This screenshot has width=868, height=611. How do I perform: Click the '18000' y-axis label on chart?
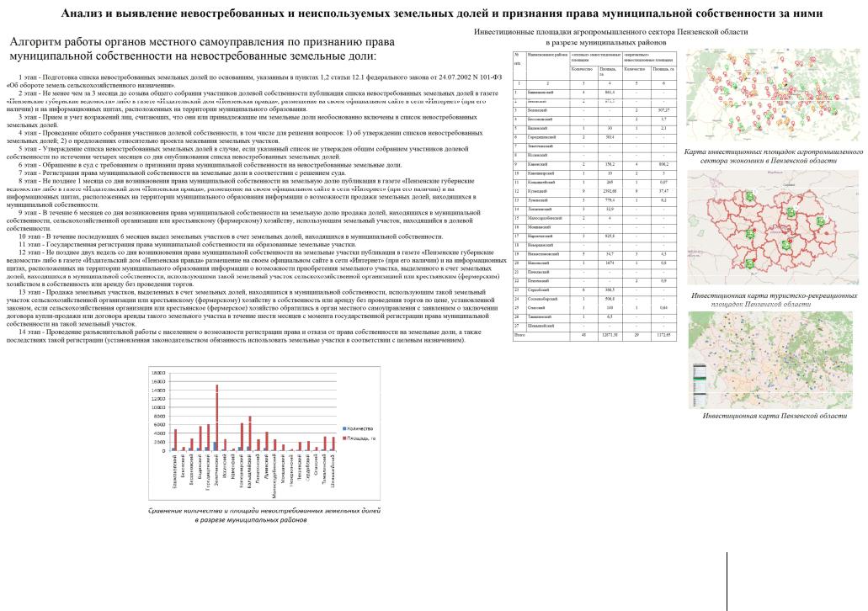[157, 373]
